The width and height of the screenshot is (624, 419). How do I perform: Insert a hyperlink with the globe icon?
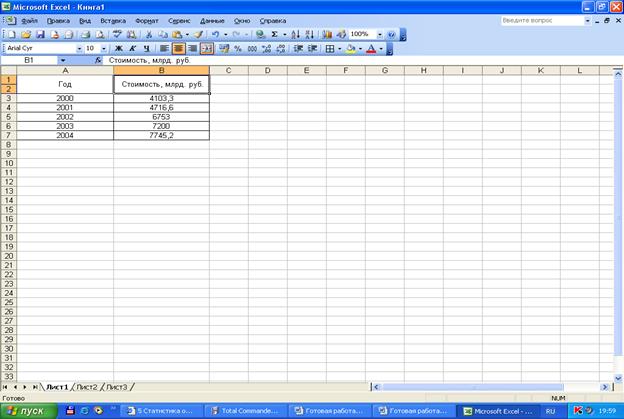coord(260,35)
